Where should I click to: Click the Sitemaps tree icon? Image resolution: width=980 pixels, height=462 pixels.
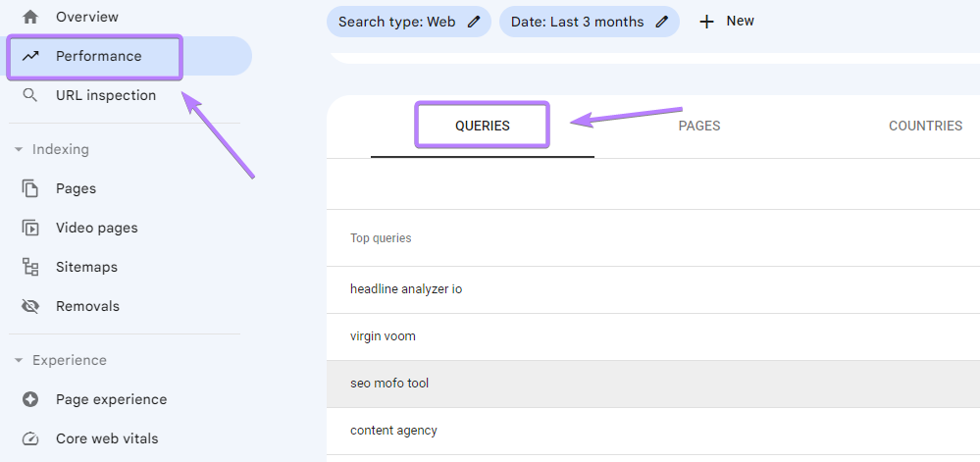pos(30,267)
